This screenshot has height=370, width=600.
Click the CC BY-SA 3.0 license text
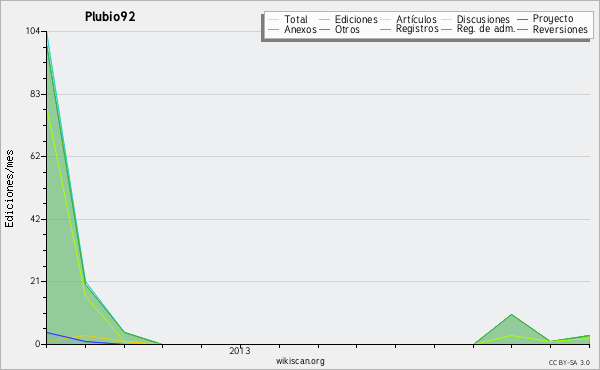coord(569,363)
